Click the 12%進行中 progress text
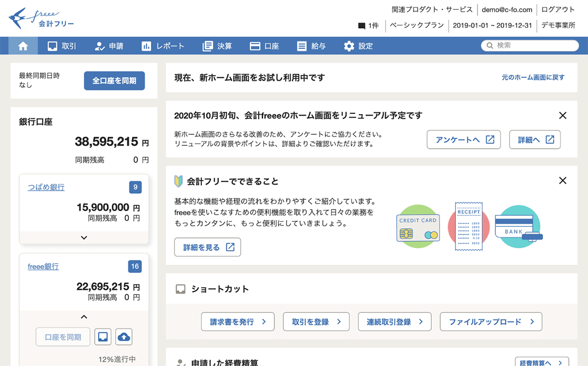This screenshot has height=366, width=588. tap(117, 359)
